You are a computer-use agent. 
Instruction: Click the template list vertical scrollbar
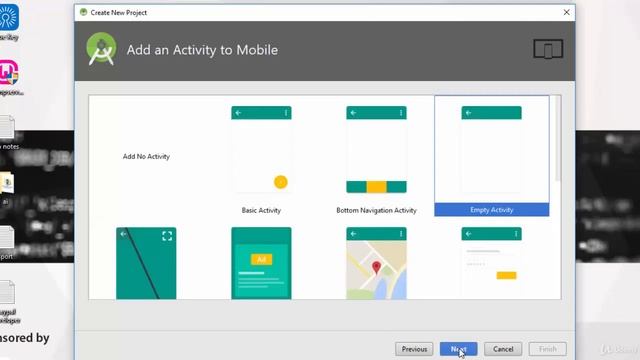[558, 139]
